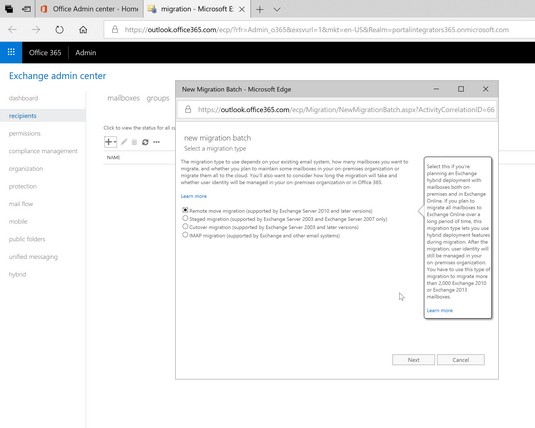Open unified messaging in left navigation
The image size is (535, 428).
(x=33, y=257)
